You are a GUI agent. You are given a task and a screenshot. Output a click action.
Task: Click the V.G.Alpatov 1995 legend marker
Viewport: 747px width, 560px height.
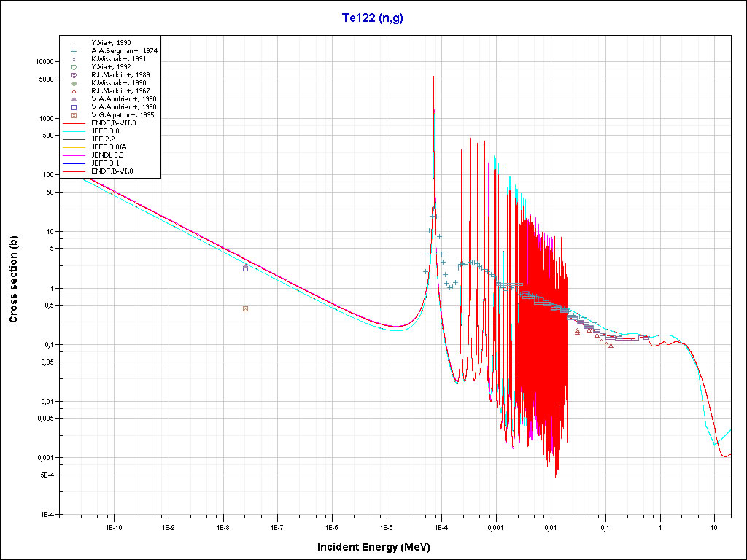(x=74, y=115)
